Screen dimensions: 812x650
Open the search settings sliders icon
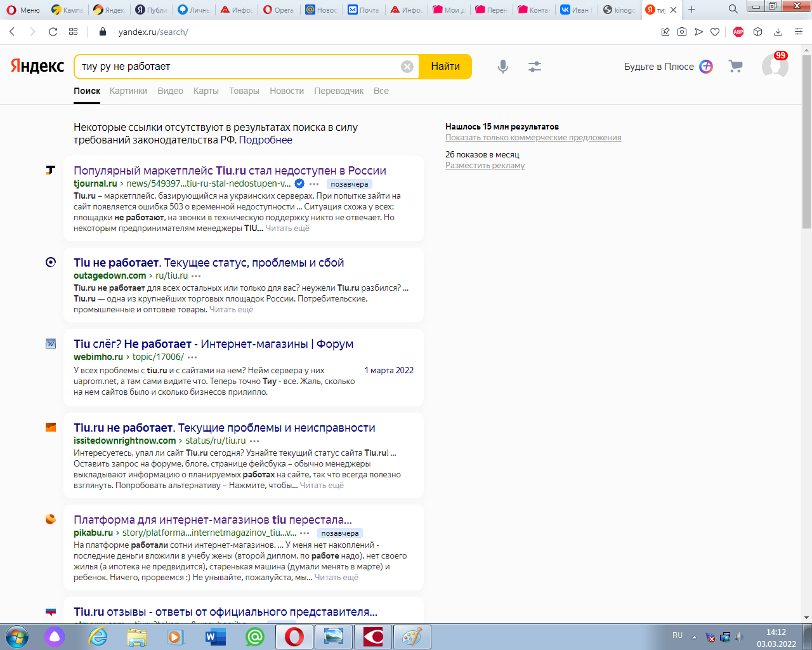click(535, 67)
